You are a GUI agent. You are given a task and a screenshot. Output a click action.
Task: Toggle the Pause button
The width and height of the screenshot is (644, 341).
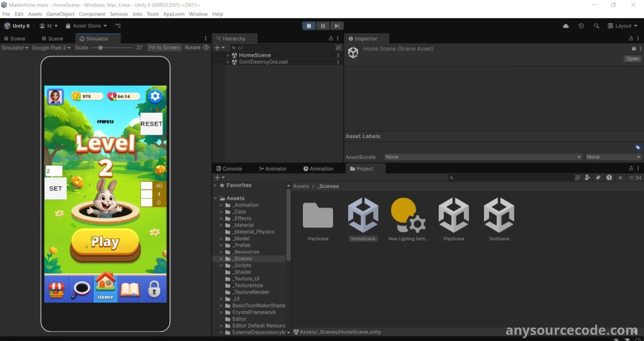pyautogui.click(x=323, y=26)
